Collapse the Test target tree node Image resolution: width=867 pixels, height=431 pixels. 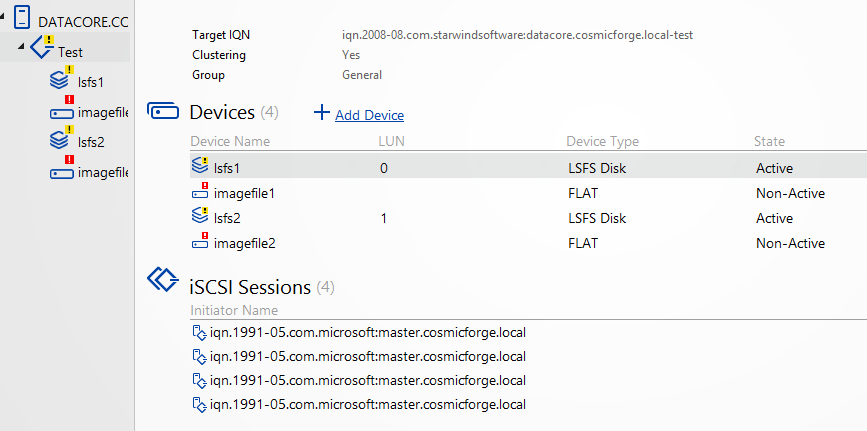pos(22,46)
